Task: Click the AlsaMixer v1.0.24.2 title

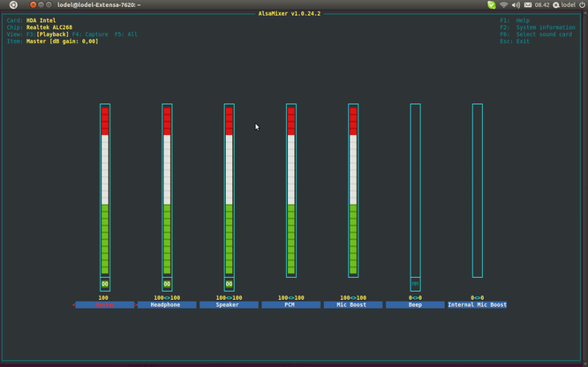Action: click(x=289, y=13)
